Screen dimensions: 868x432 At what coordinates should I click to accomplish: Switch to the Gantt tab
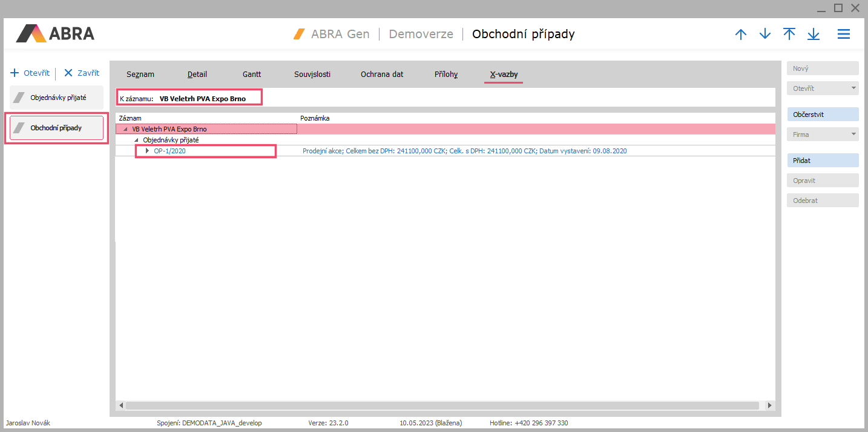(252, 75)
